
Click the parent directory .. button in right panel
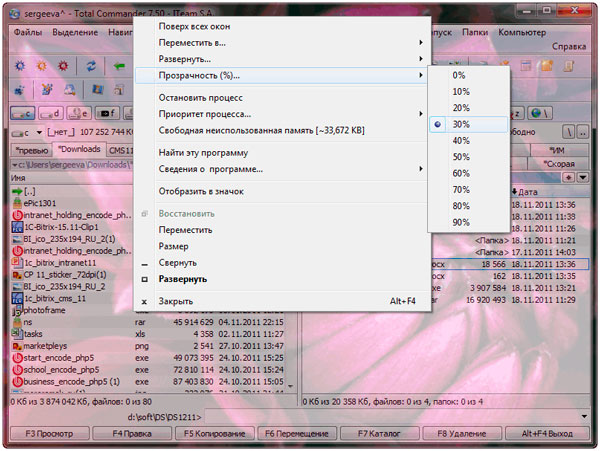[583, 132]
